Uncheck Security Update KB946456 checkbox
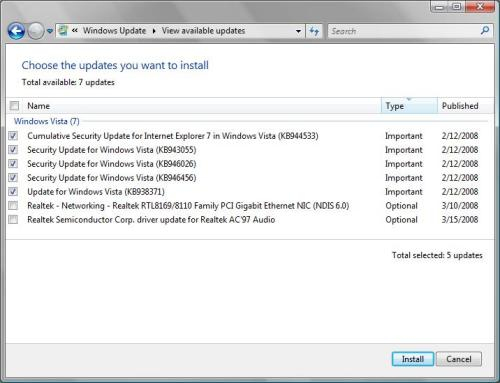 pos(13,178)
